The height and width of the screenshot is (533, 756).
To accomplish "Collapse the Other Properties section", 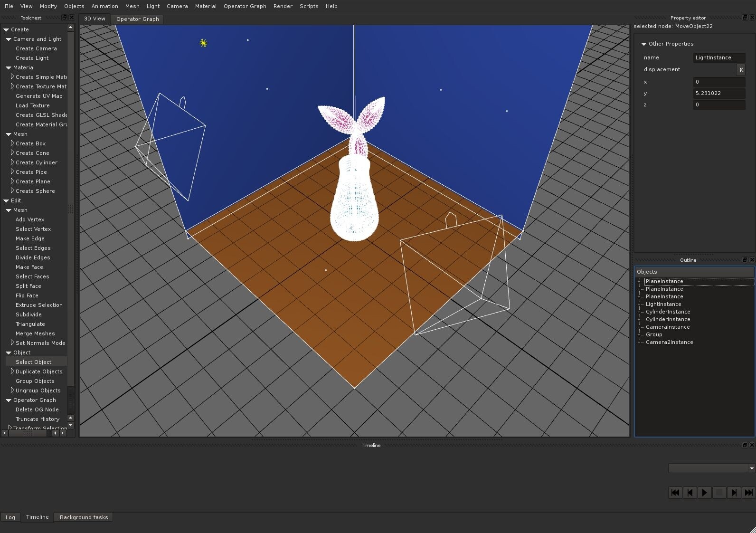I will pyautogui.click(x=644, y=44).
